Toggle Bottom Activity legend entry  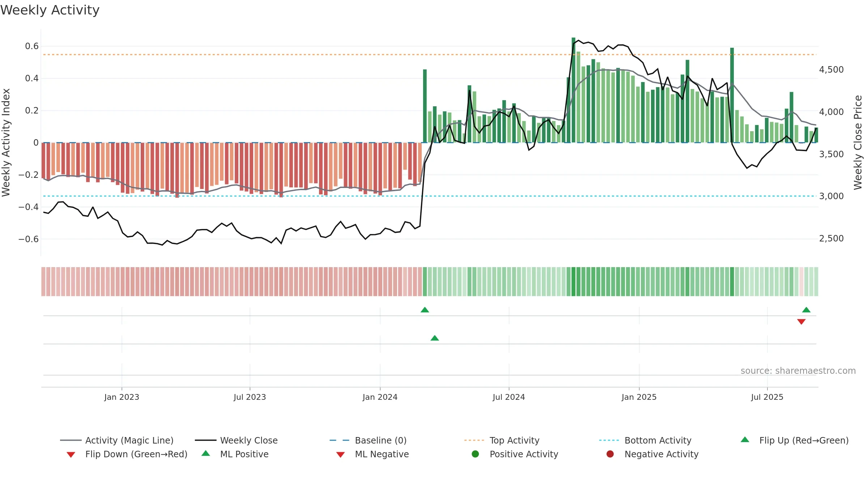(x=645, y=440)
